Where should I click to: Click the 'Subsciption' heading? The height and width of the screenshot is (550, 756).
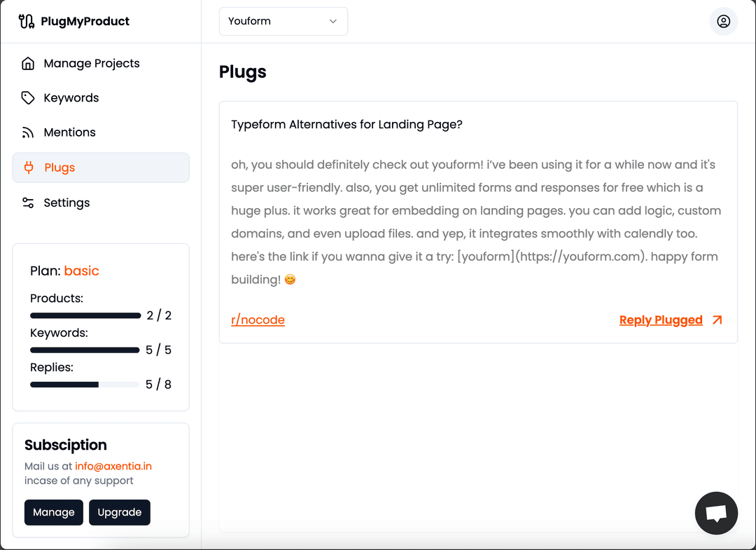coord(66,445)
